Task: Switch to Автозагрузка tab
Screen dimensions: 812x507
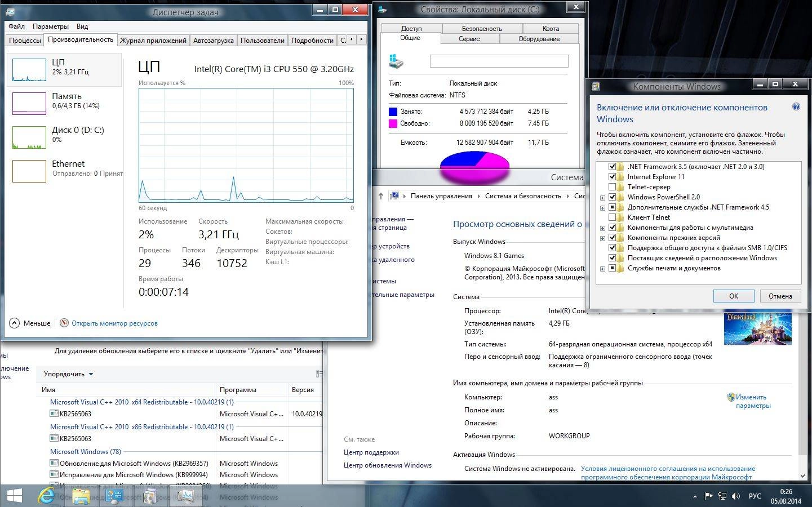Action: [x=213, y=41]
